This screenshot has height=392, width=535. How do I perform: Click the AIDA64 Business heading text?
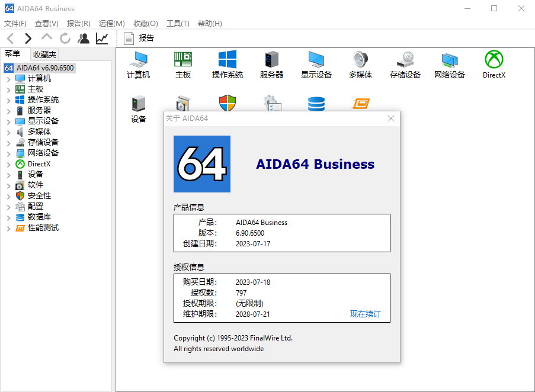(315, 164)
